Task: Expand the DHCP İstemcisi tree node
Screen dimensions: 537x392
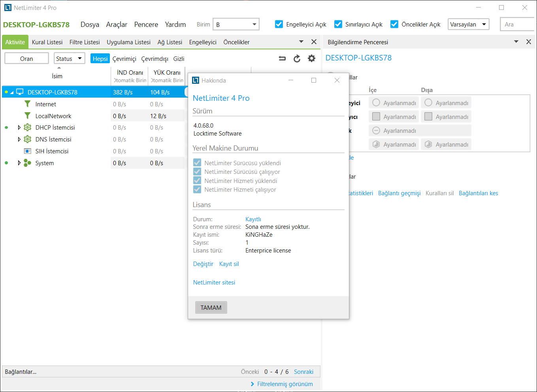Action: pos(19,127)
